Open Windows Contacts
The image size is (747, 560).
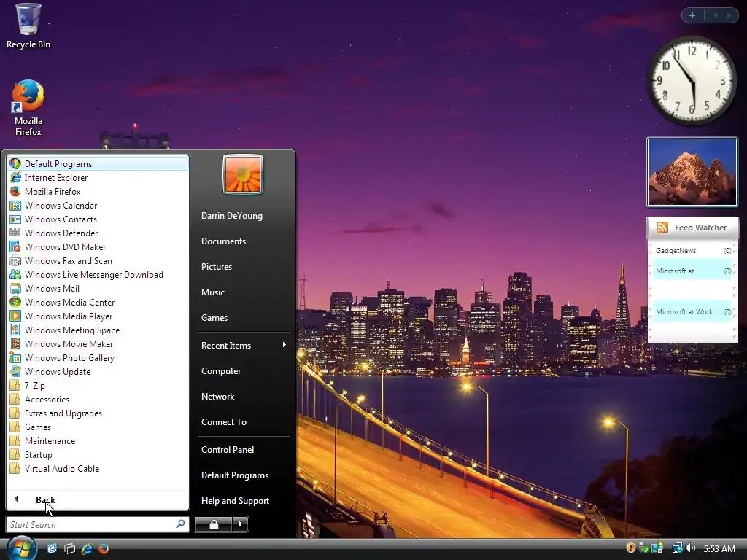(x=98, y=219)
